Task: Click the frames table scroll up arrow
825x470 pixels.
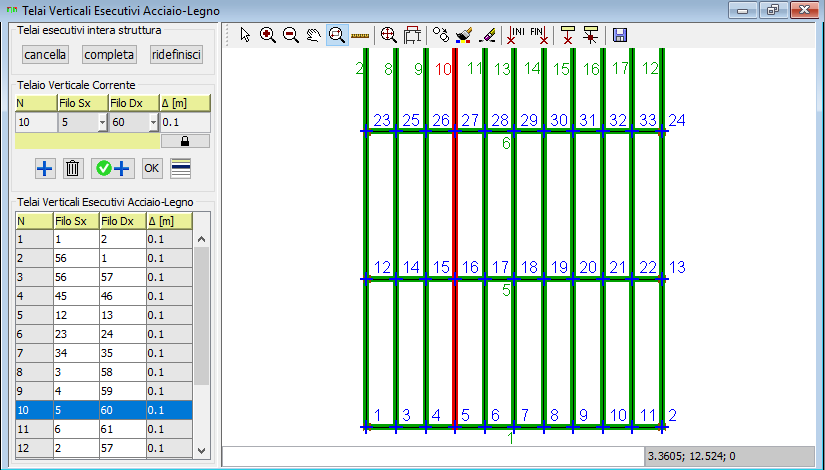Action: tap(202, 239)
